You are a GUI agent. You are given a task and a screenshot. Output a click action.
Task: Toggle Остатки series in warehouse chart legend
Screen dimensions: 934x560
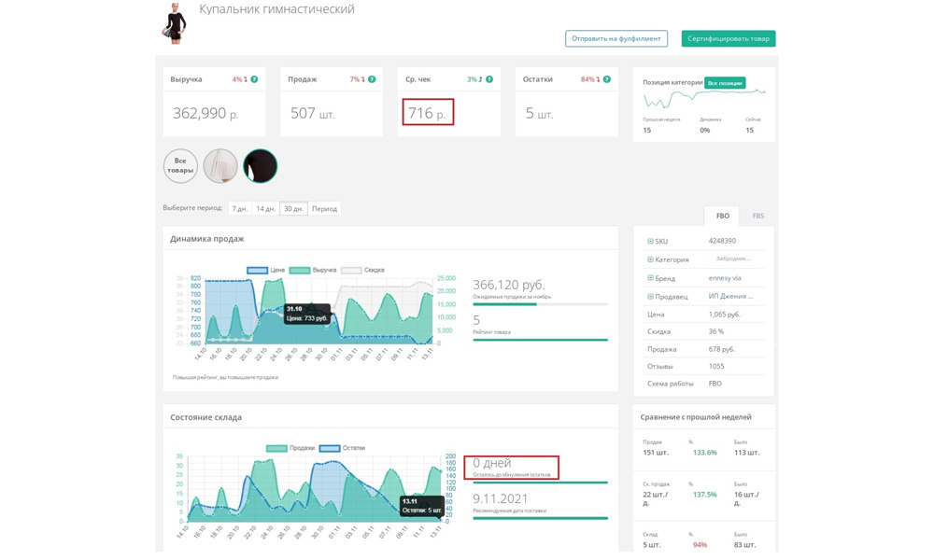343,448
